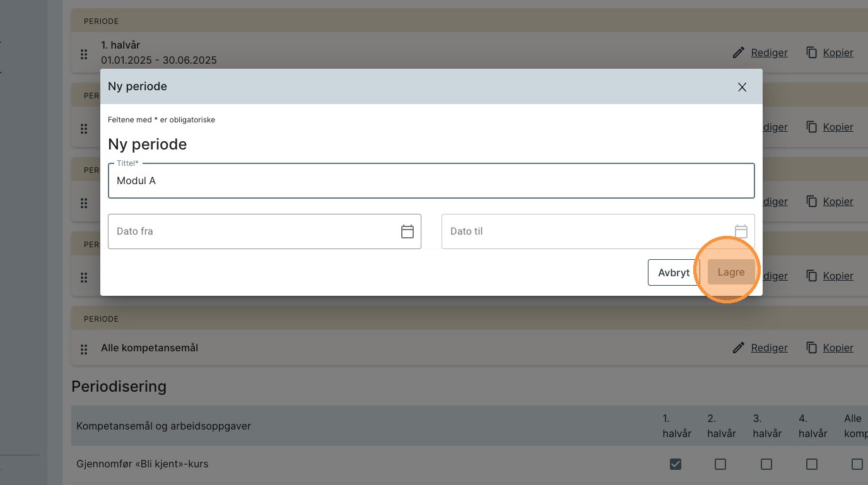This screenshot has width=868, height=485.
Task: Tick the 3. halvår checkbox for «Bli kjent»-kurs
Action: [x=766, y=464]
